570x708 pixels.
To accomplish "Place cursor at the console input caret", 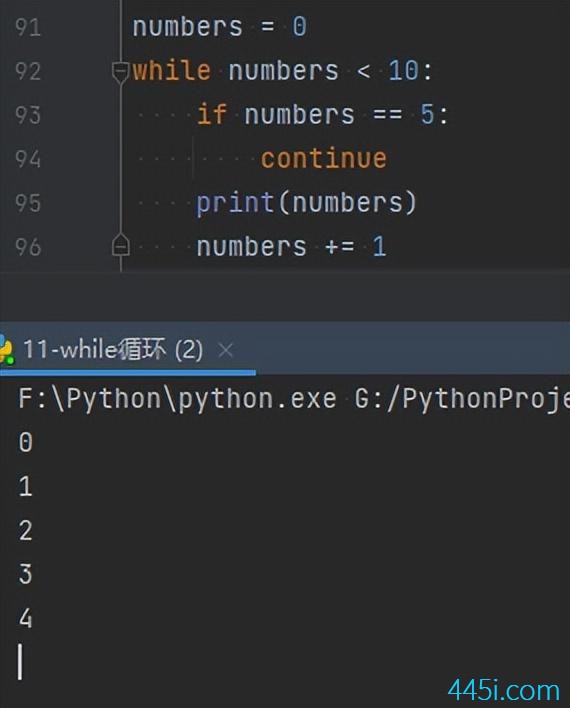I will tap(20, 661).
